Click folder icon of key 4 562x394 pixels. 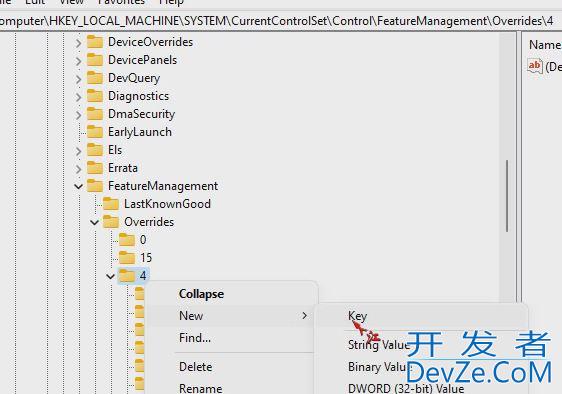coord(127,276)
